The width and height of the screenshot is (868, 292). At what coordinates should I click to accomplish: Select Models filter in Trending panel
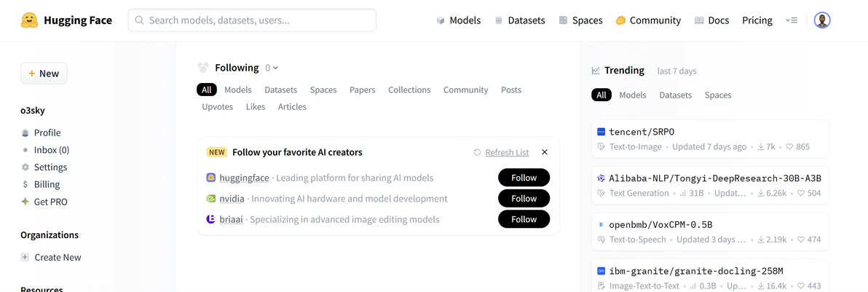(x=633, y=95)
